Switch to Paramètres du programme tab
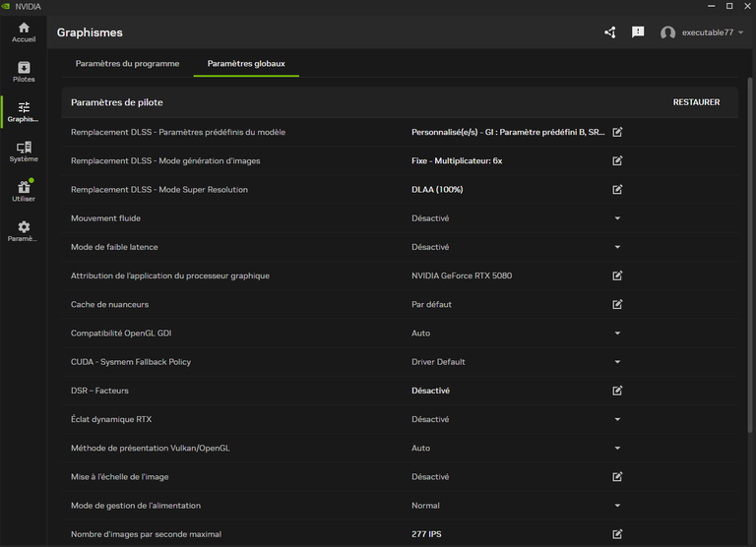Screen dimensions: 756x547 tap(127, 64)
